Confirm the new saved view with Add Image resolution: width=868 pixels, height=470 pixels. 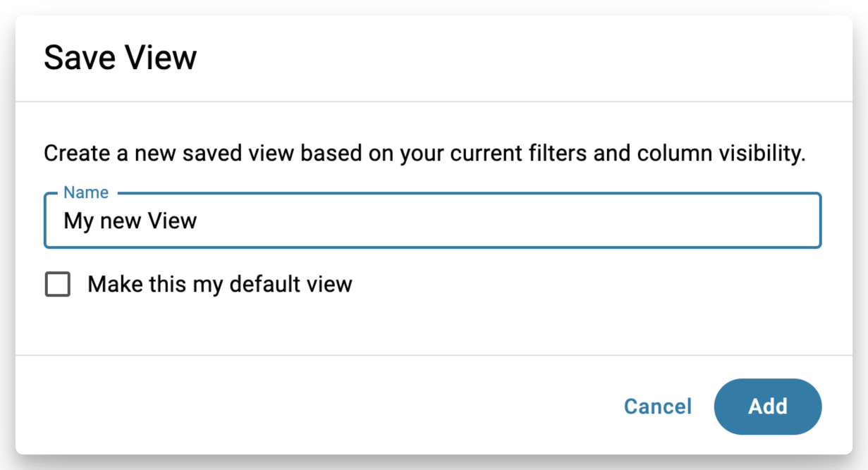point(768,407)
